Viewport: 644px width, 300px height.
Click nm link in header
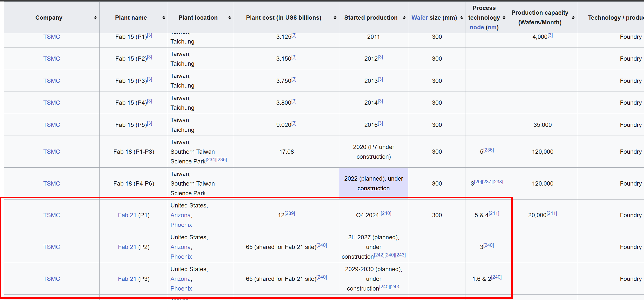point(492,28)
